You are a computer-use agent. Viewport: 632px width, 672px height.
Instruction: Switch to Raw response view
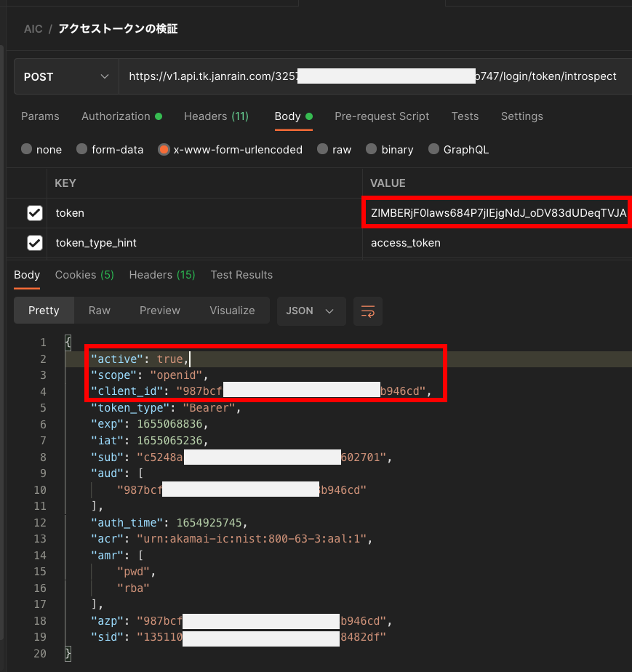(x=100, y=311)
